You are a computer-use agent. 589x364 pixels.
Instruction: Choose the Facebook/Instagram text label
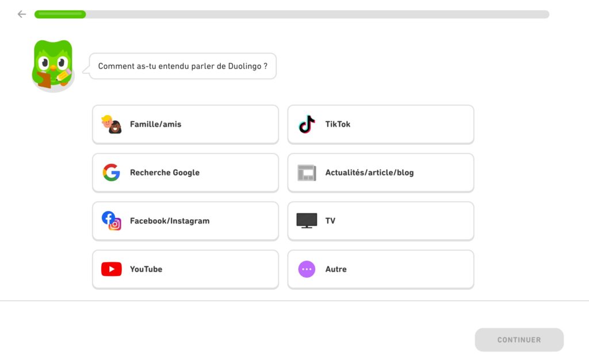170,221
